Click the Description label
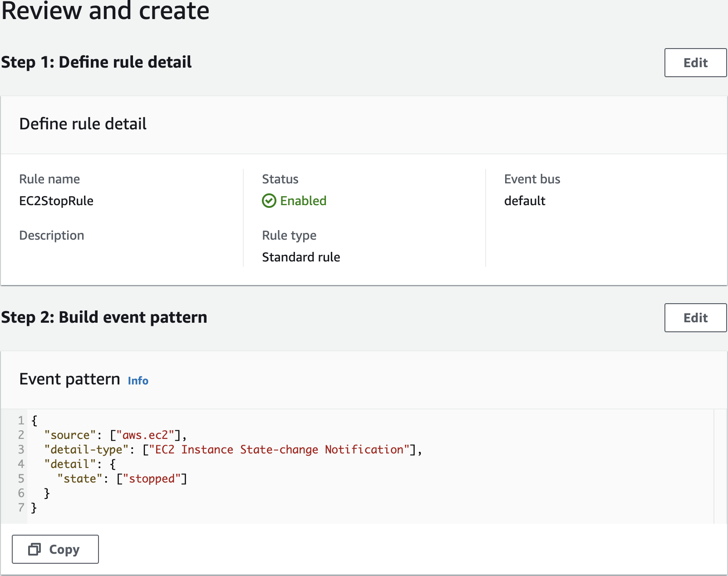 (52, 235)
